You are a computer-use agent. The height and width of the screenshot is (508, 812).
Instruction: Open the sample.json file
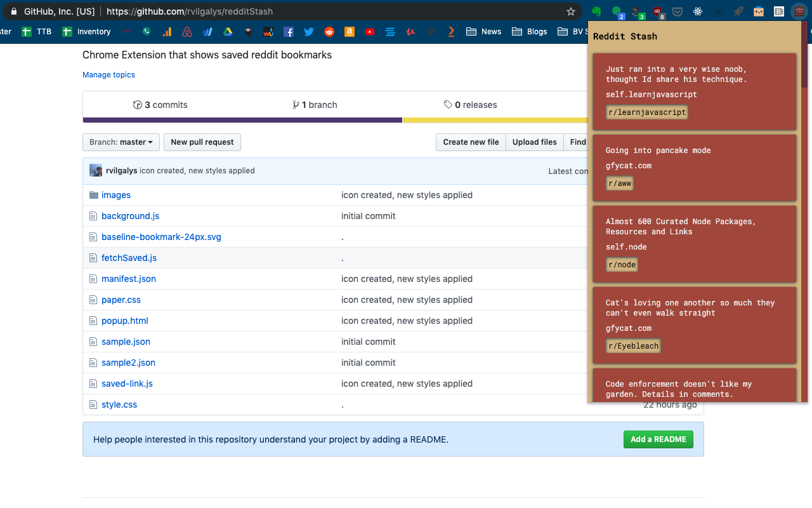pyautogui.click(x=126, y=342)
